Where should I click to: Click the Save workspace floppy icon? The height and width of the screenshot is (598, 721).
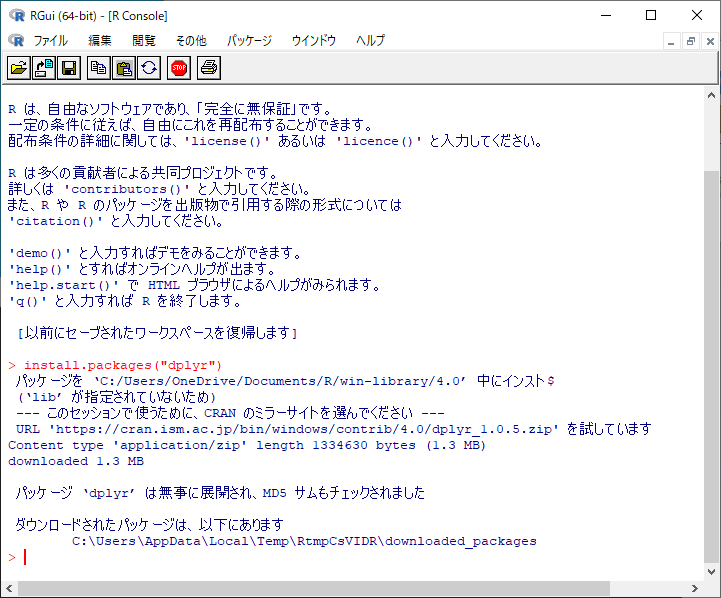(x=69, y=68)
